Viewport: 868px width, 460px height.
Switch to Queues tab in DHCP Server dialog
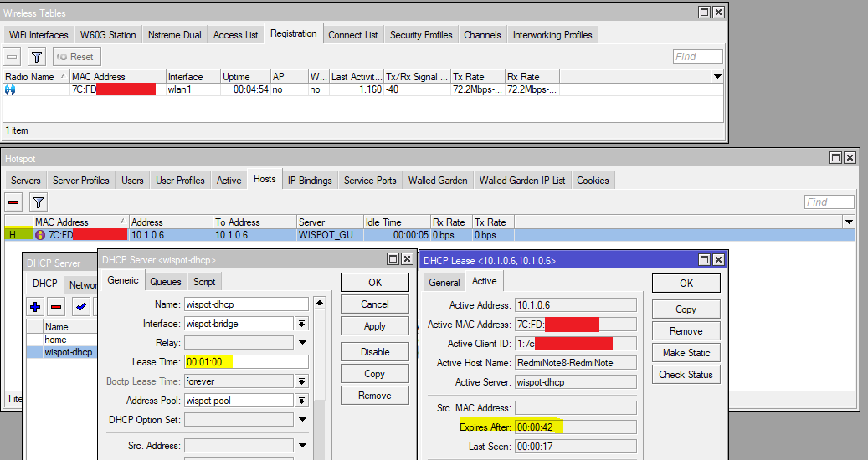click(165, 282)
